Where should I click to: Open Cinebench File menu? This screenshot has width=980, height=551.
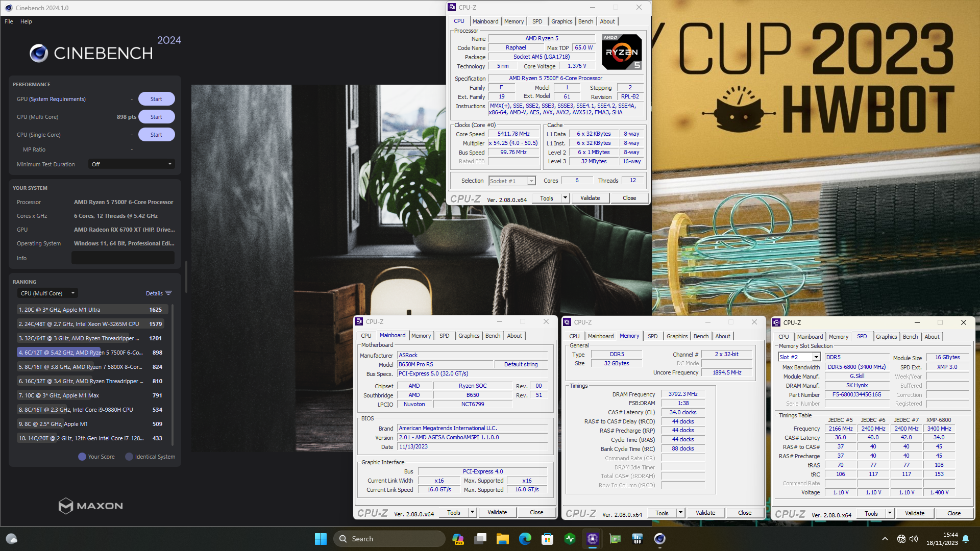(x=9, y=21)
